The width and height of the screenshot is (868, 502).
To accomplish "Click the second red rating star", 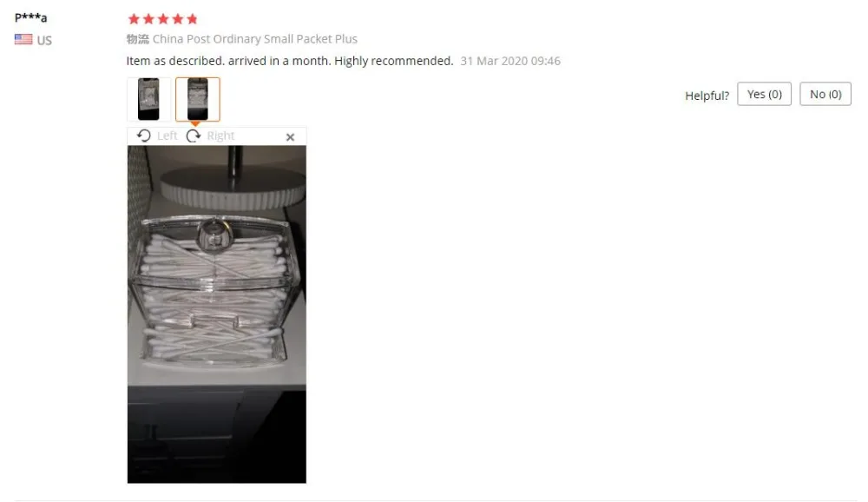I will 148,19.
